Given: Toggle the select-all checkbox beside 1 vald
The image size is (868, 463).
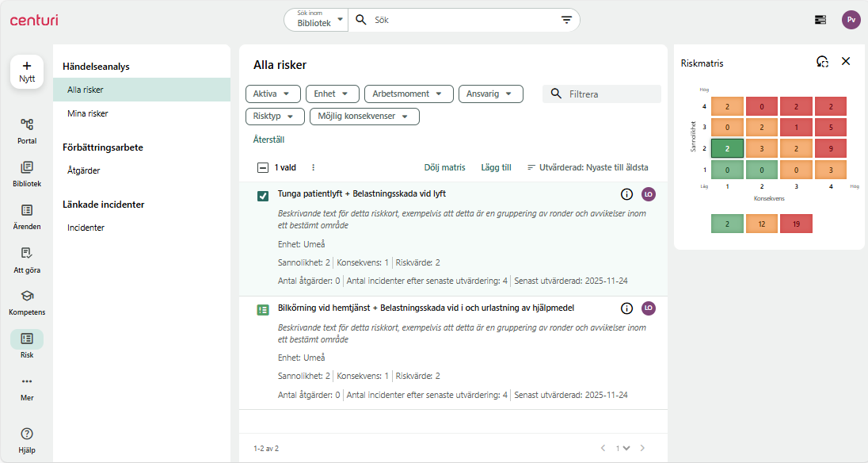Looking at the screenshot, I should pos(263,167).
